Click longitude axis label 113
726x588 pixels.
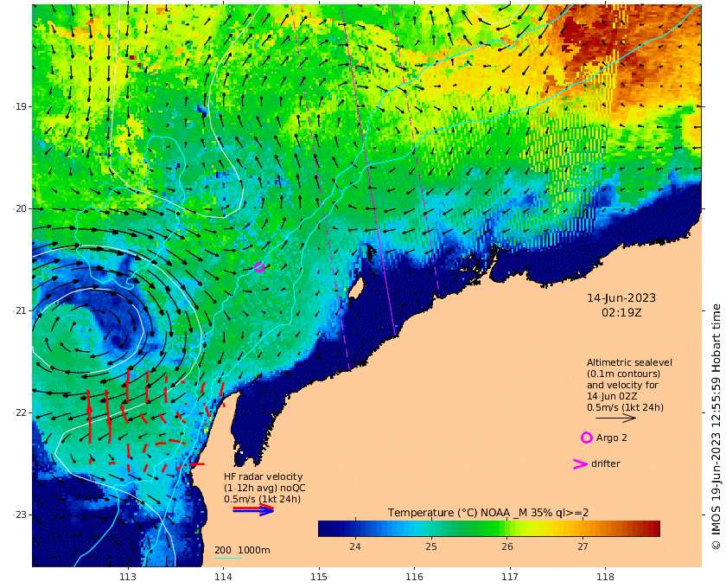coord(128,577)
